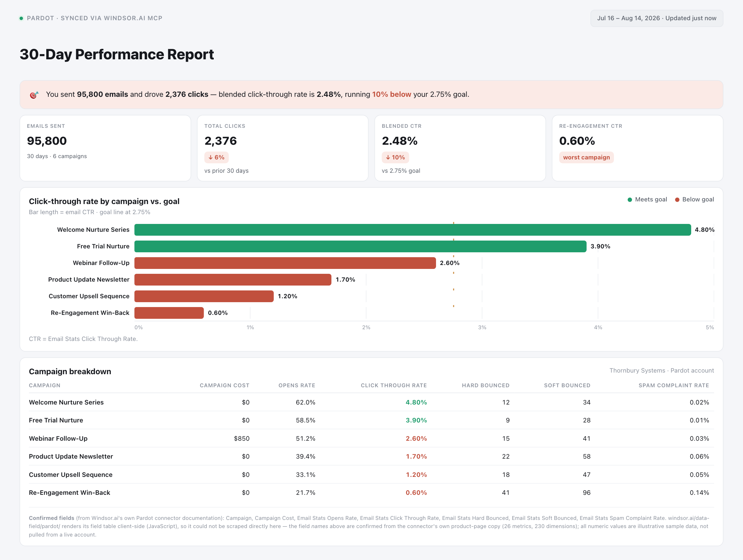The image size is (743, 560).
Task: Click the target emoji in summary banner
Action: pyautogui.click(x=34, y=95)
